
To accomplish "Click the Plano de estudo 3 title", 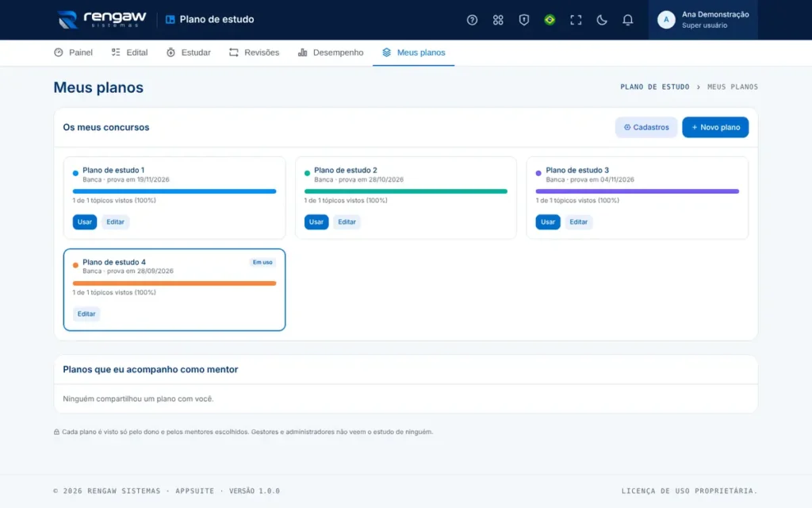I will click(x=577, y=170).
